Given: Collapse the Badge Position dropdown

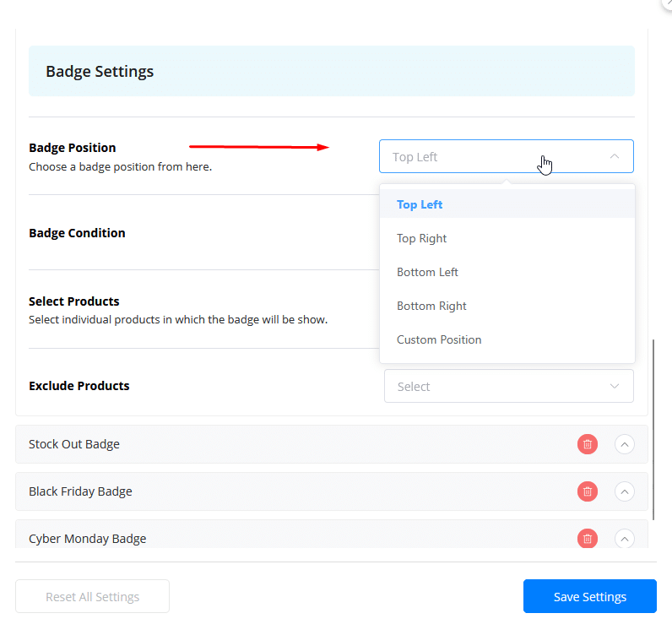Looking at the screenshot, I should pyautogui.click(x=614, y=156).
